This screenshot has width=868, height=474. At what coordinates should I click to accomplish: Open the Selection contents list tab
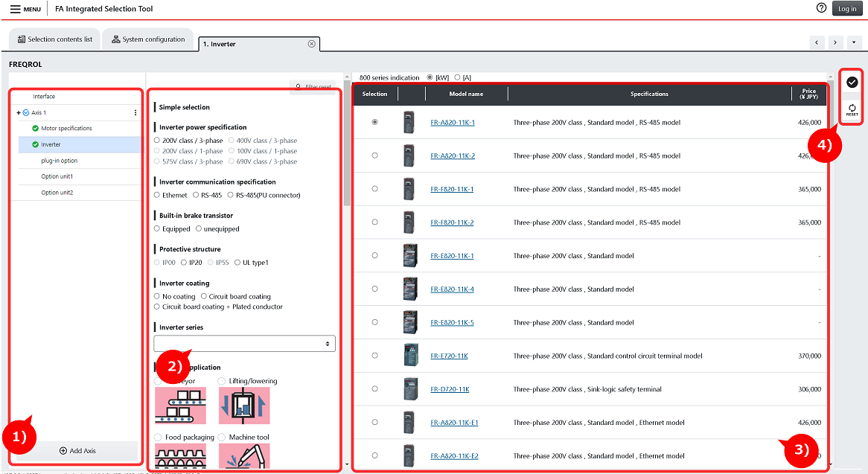pos(55,39)
